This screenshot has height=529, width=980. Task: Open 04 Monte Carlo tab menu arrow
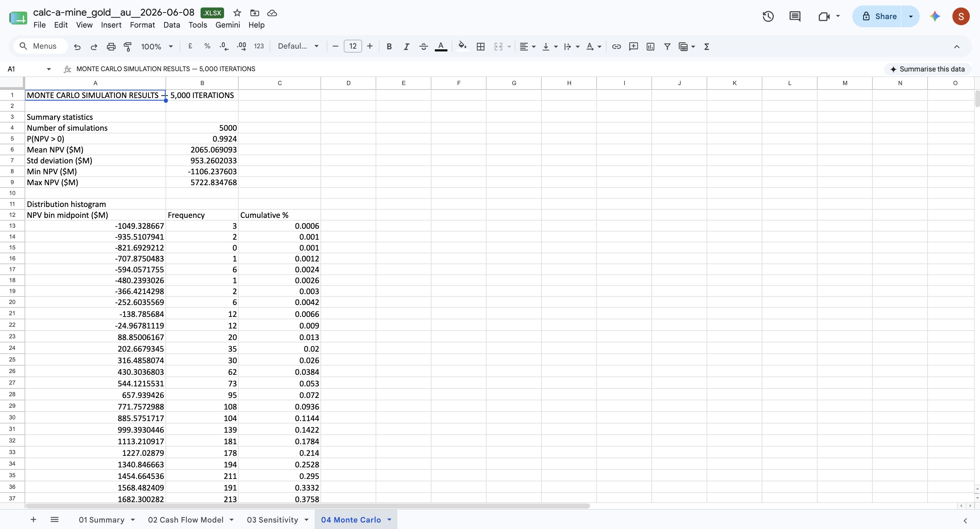[x=389, y=519]
